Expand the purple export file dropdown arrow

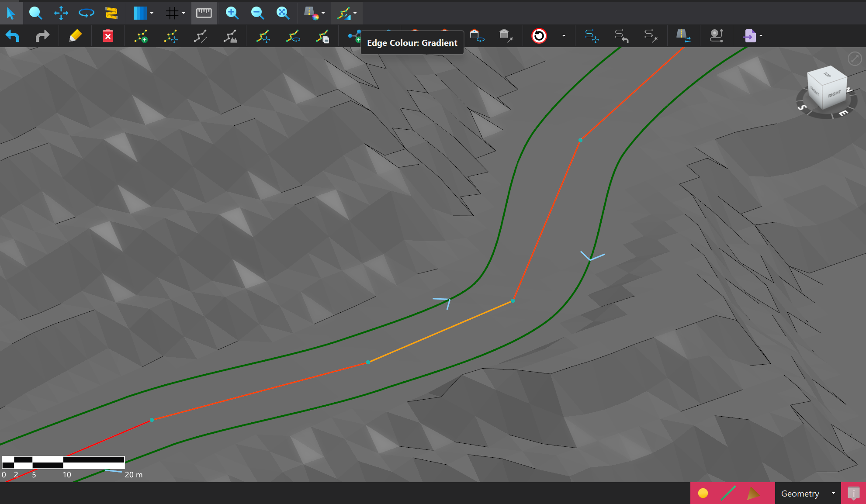[761, 36]
